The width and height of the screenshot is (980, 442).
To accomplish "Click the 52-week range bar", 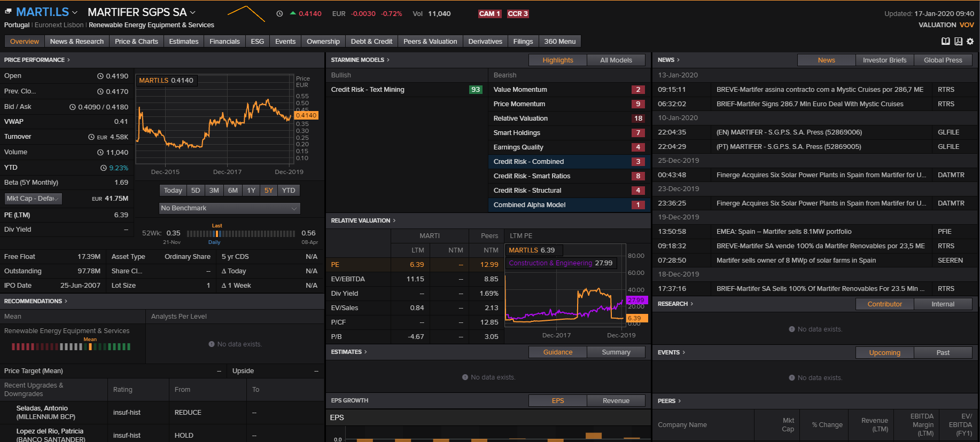I will click(x=240, y=234).
